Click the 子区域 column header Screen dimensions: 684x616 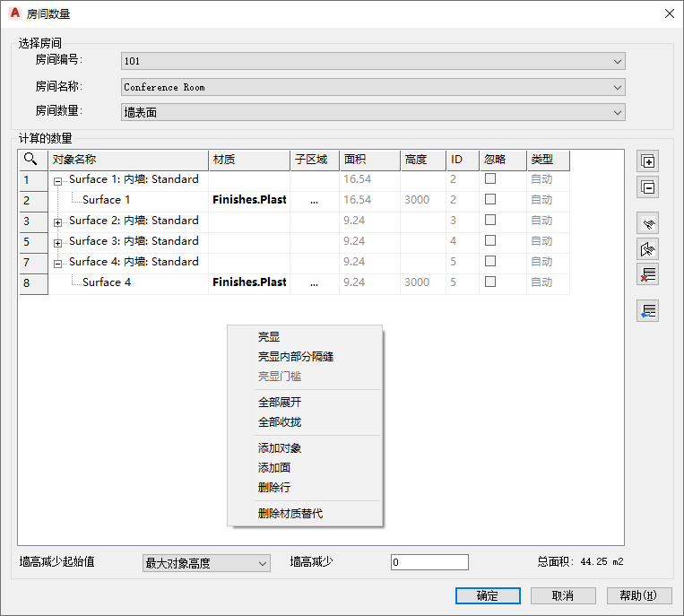(315, 160)
